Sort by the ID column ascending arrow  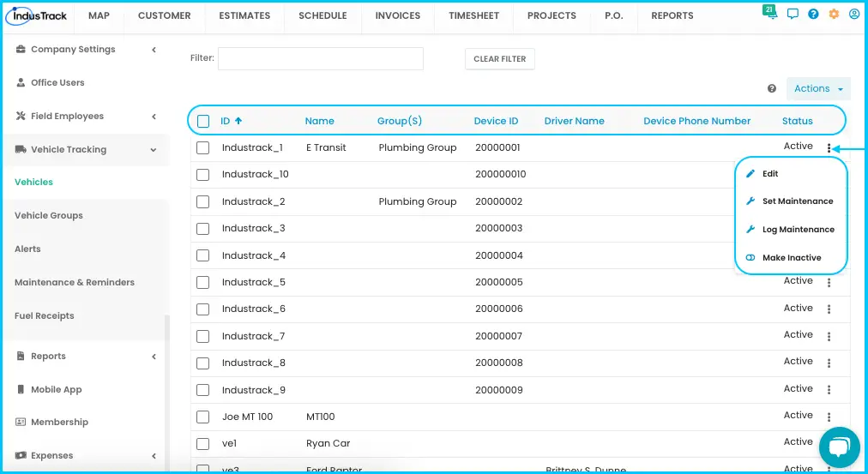pos(238,121)
